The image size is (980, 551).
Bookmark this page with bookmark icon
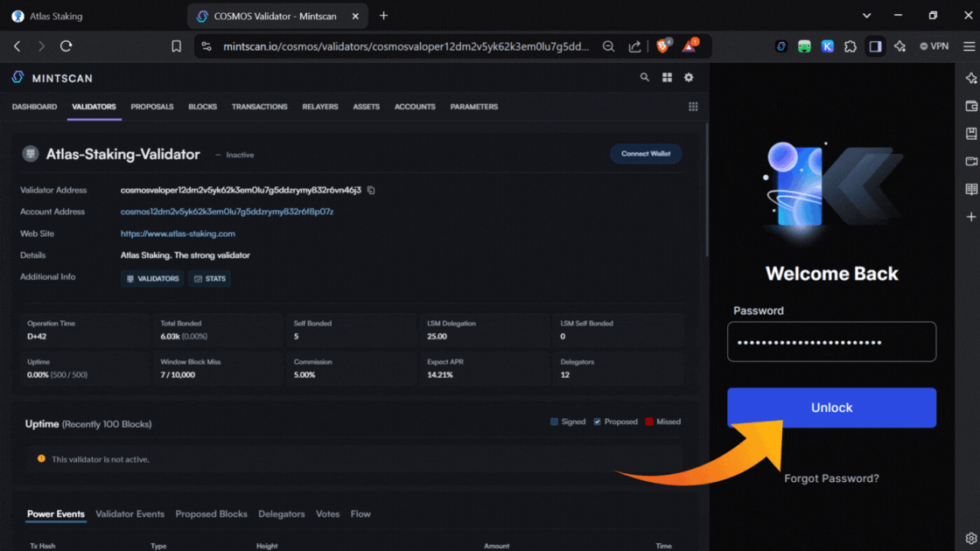coord(176,46)
